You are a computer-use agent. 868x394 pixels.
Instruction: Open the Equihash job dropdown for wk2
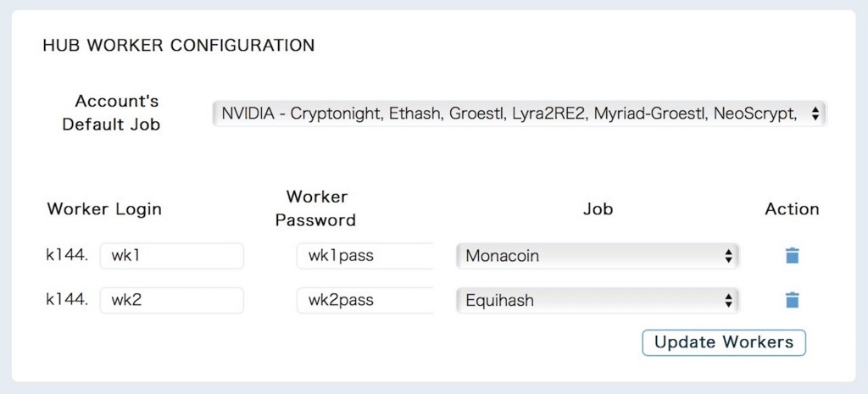pyautogui.click(x=596, y=300)
